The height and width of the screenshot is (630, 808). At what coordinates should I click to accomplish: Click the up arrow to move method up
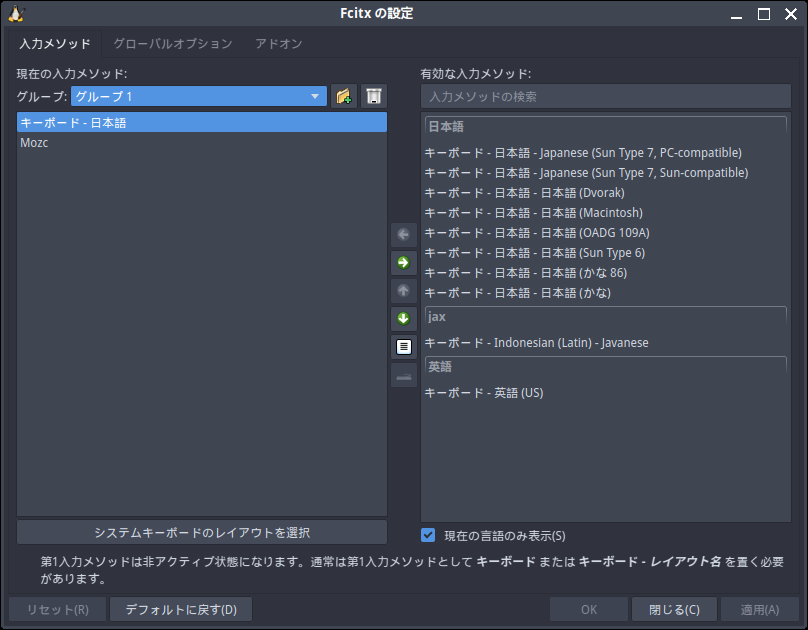click(x=403, y=291)
